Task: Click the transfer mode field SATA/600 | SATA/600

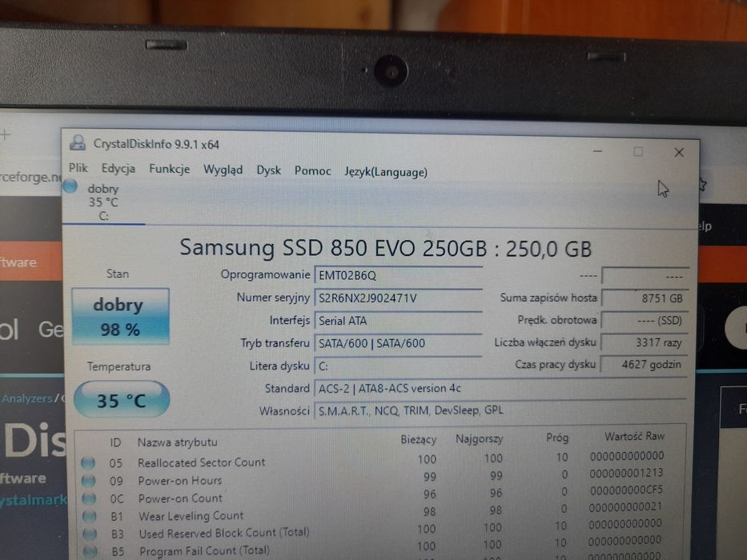Action: (x=398, y=343)
